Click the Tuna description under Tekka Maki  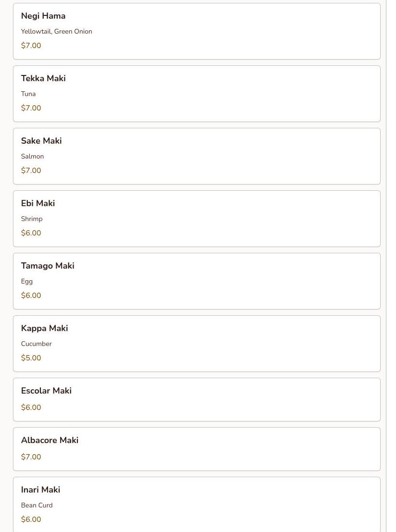pos(28,94)
